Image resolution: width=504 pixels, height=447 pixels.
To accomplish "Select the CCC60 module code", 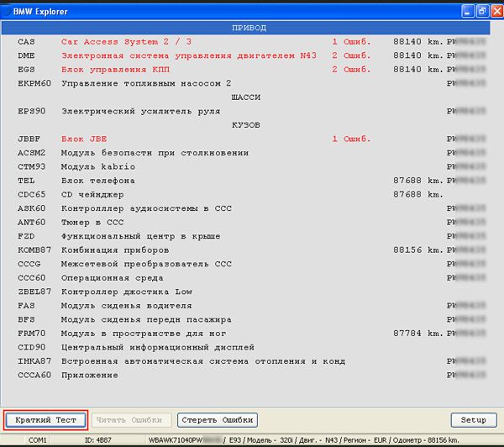I will (x=32, y=277).
